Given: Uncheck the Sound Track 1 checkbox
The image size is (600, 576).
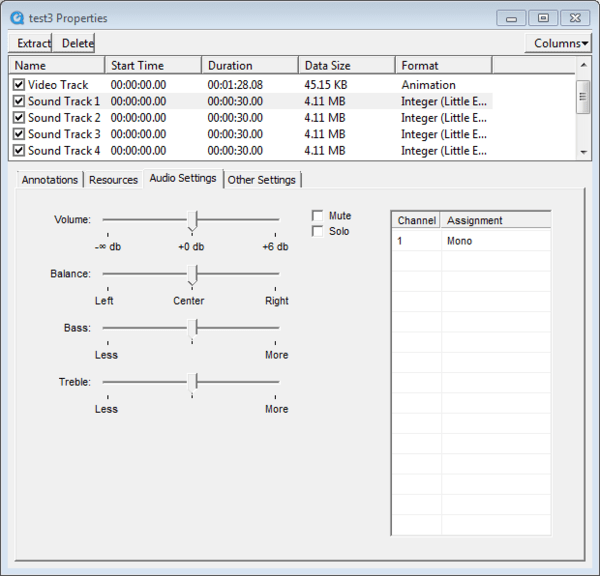Looking at the screenshot, I should (19, 101).
